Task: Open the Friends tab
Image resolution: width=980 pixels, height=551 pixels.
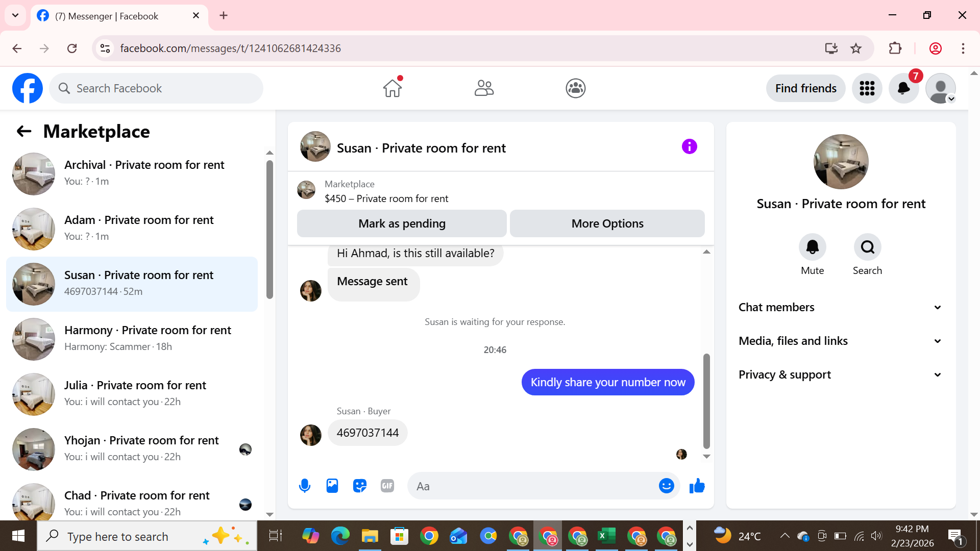Action: coord(484,88)
